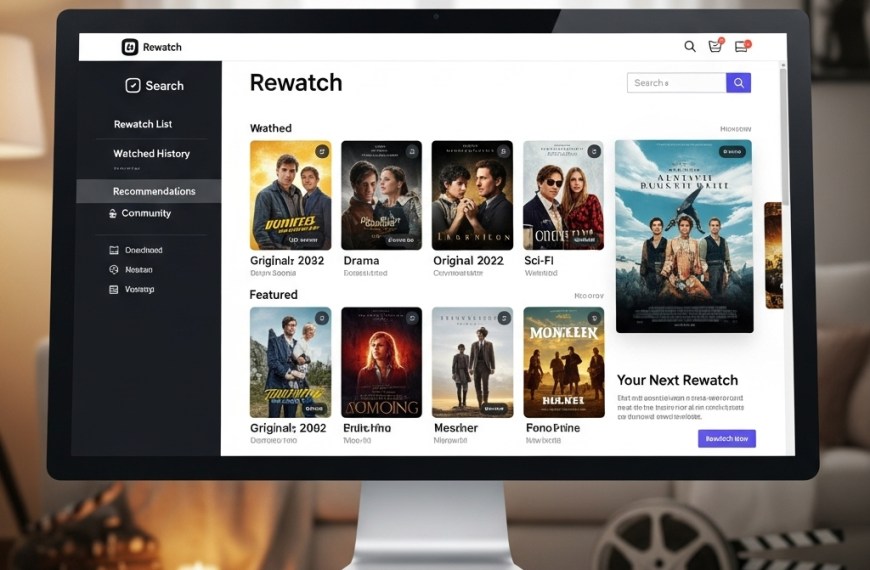This screenshot has width=870, height=570.
Task: Focus the search input field
Action: (x=675, y=83)
